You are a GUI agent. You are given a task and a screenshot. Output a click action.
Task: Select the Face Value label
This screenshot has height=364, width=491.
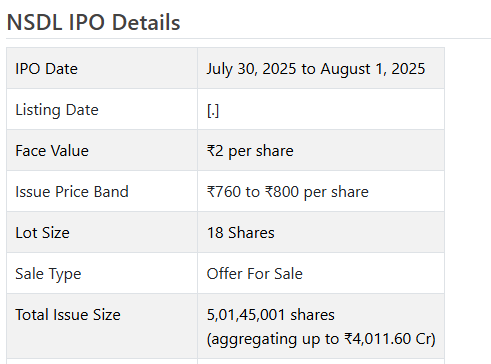click(x=52, y=151)
